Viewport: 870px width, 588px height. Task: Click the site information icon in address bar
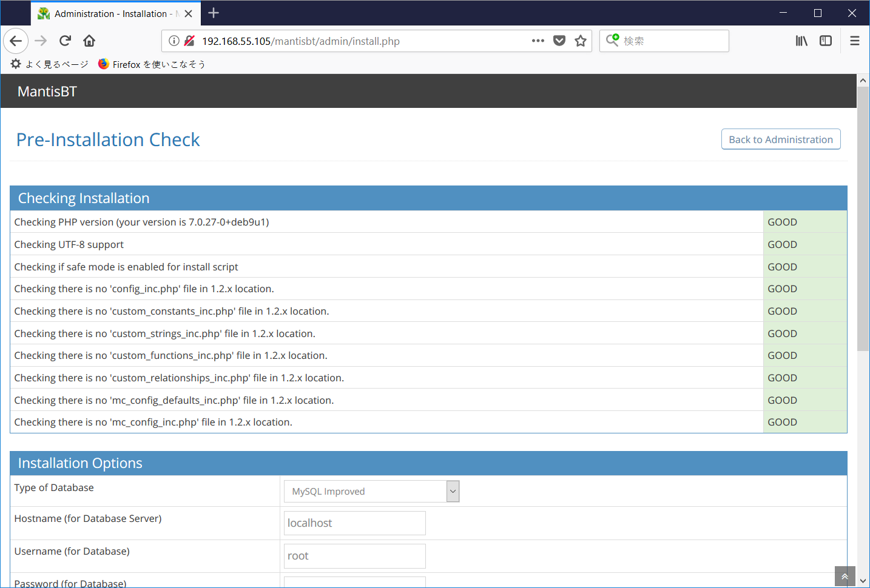click(174, 41)
